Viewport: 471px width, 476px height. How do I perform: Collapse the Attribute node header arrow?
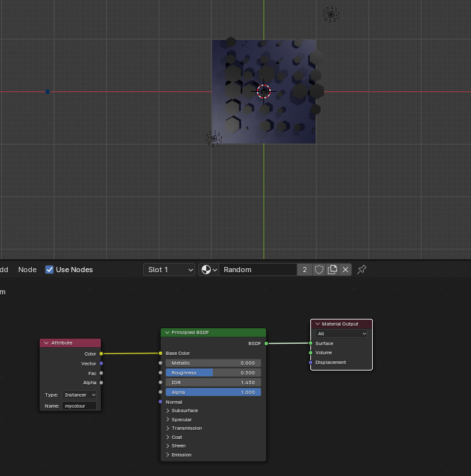pos(46,343)
